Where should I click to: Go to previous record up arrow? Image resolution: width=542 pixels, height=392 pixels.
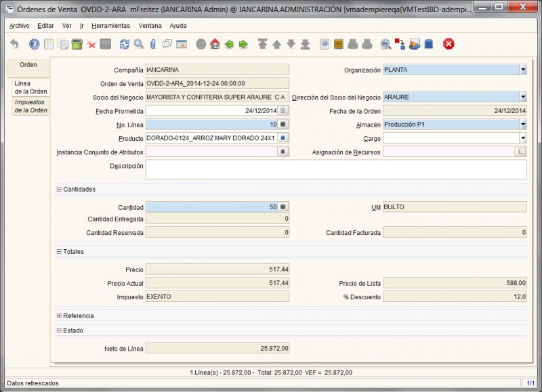click(276, 44)
